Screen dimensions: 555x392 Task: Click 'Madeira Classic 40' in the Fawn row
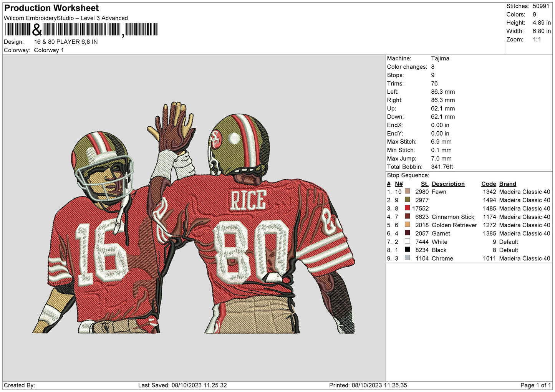[525, 192]
